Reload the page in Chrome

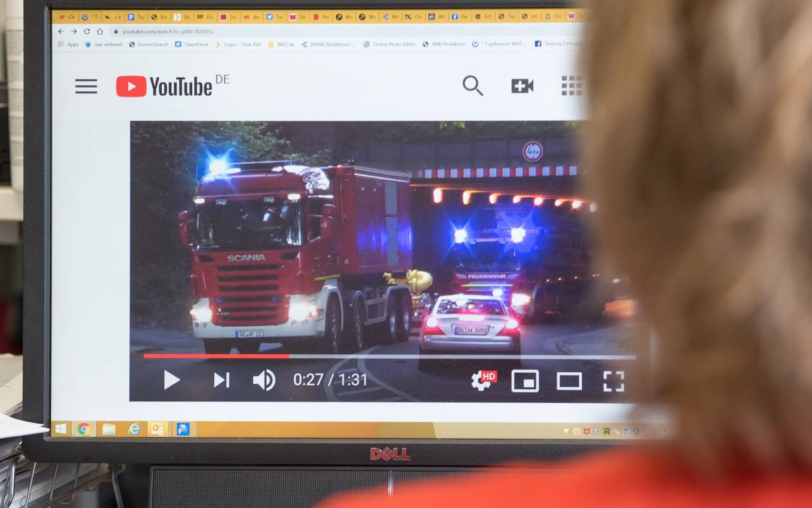tap(87, 31)
